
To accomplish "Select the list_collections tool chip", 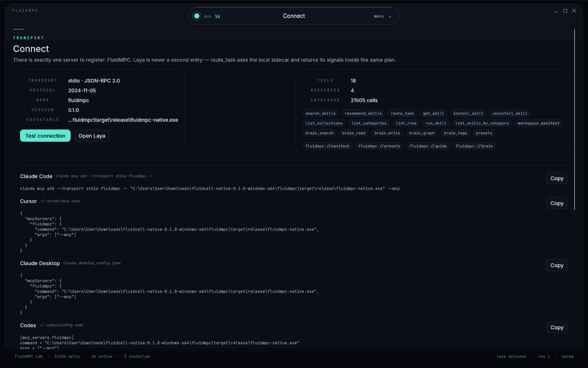I will coord(324,123).
